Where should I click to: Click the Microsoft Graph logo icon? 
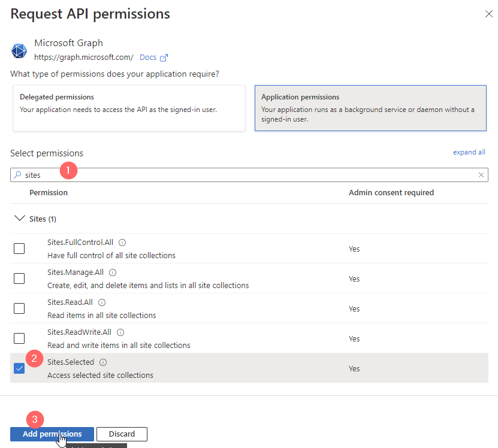click(19, 51)
